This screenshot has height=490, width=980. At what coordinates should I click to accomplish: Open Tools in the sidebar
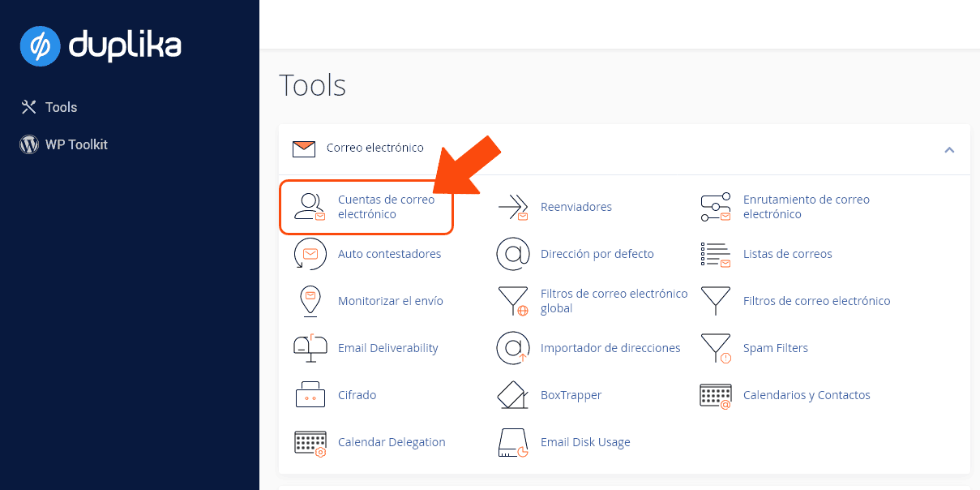(x=61, y=107)
